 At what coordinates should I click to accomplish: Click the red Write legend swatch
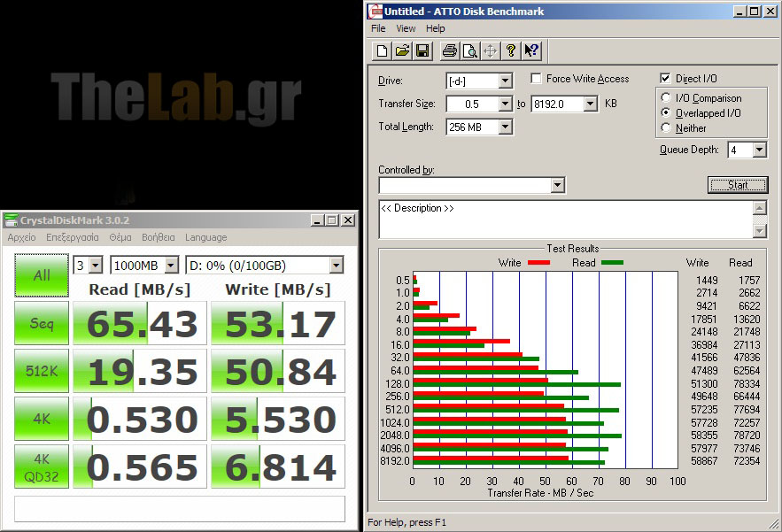(538, 263)
